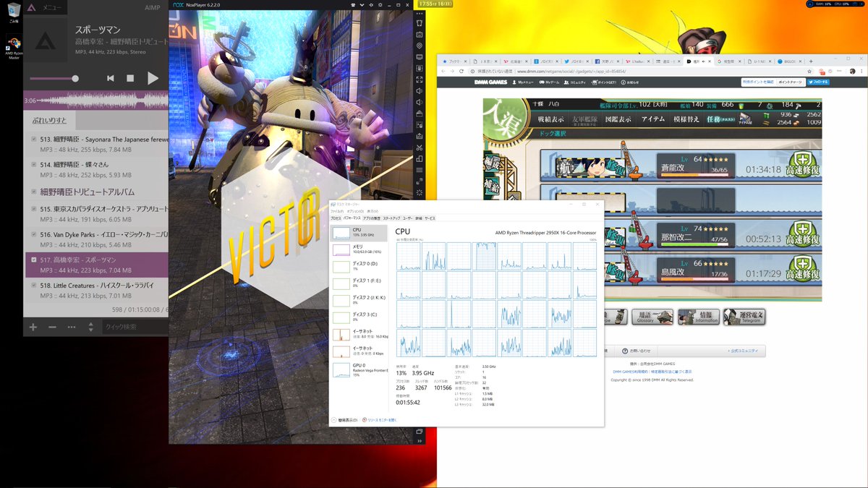This screenshot has height=488, width=868.
Task: Select GPU 0 Radeon Vega in Task Manager
Action: pyautogui.click(x=359, y=370)
